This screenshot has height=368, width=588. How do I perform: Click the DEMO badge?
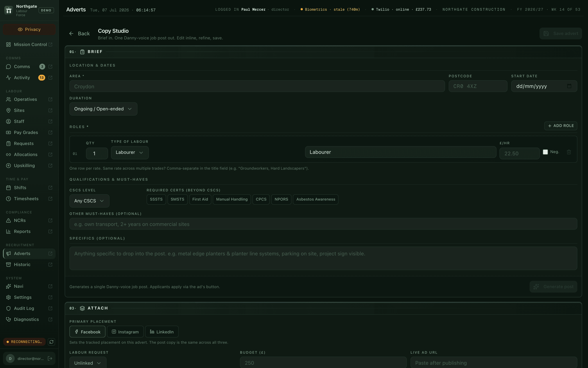[x=46, y=10]
